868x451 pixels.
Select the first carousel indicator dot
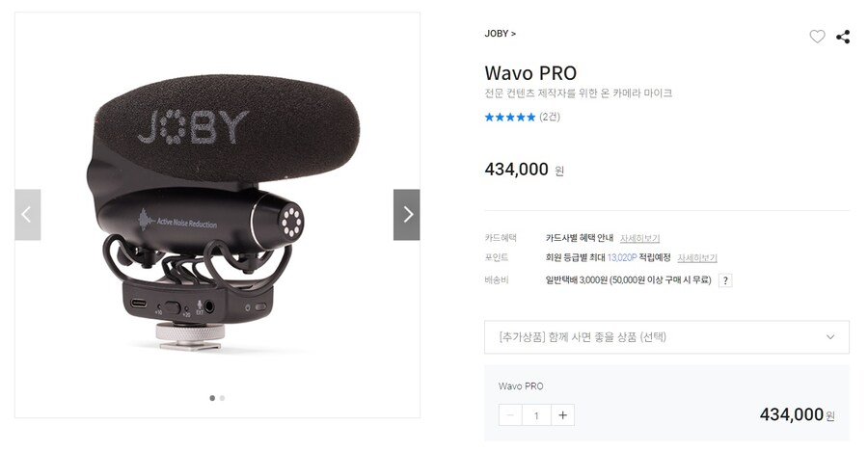tap(212, 398)
